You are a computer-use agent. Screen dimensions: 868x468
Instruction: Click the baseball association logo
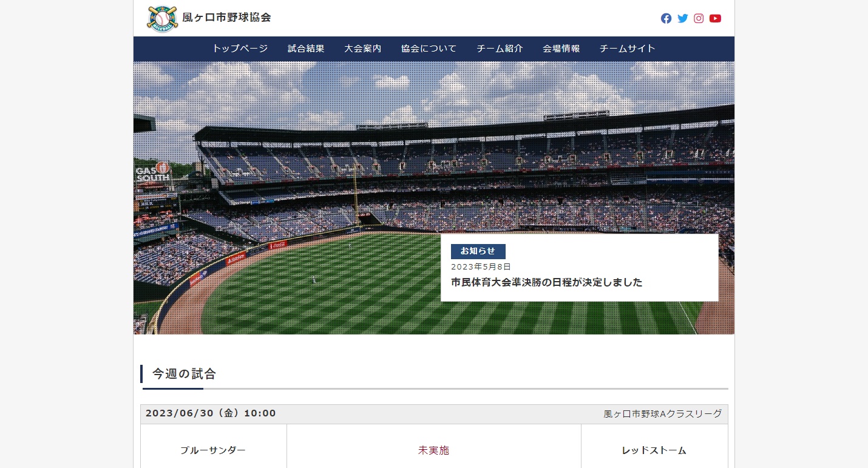[163, 18]
